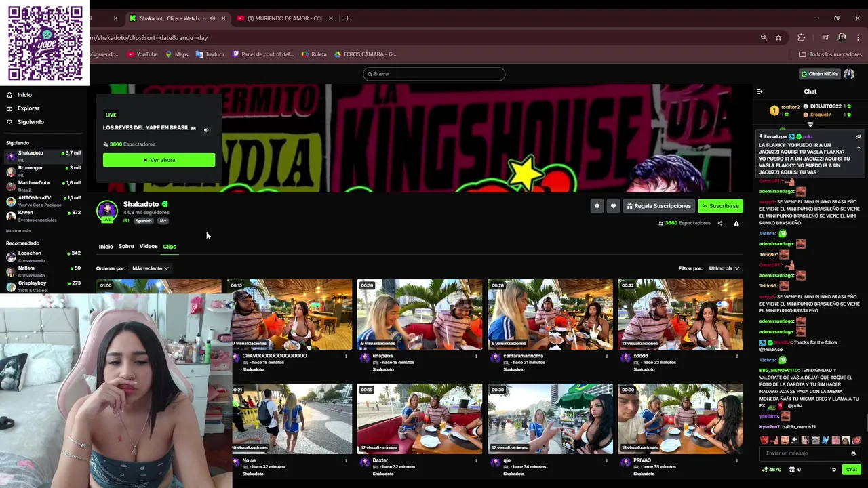Open MatthewDota channel in sidebar
The image size is (868, 488).
click(43, 186)
